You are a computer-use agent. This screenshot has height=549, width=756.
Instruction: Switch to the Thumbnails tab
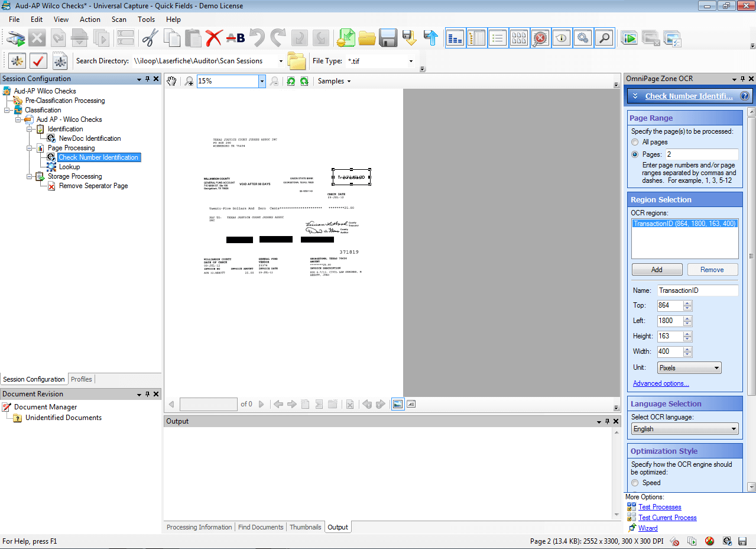tap(306, 527)
